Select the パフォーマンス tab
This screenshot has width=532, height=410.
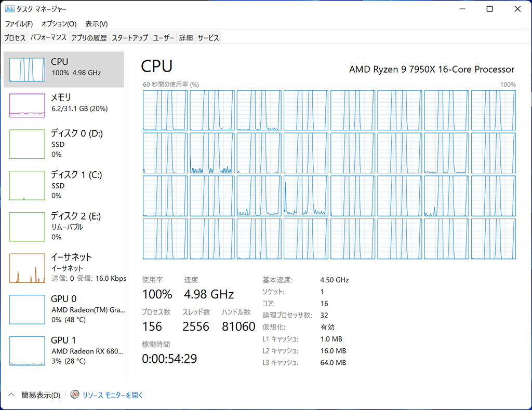48,37
